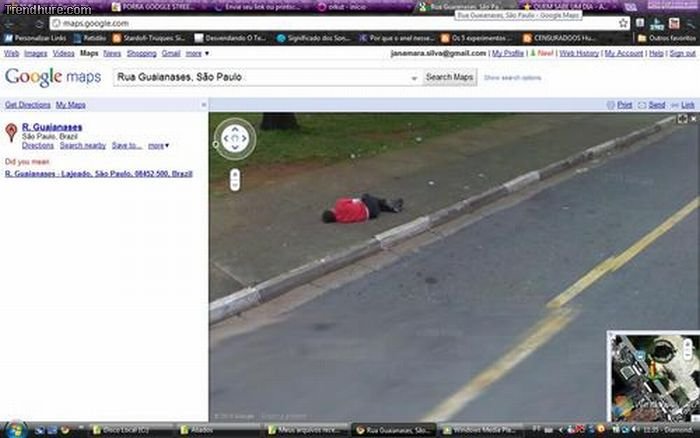Click the bookmark star in address bar
The image size is (700, 438).
pos(623,23)
